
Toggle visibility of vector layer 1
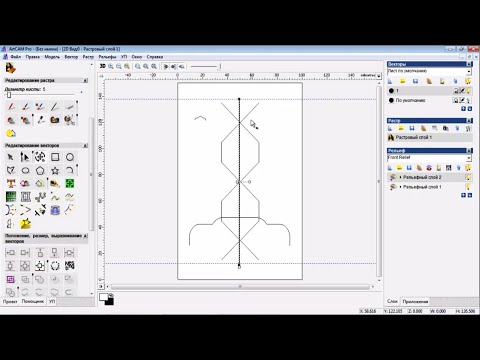tap(469, 91)
